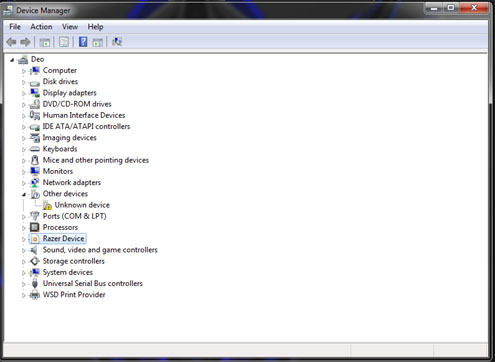Expand the Universal Serial Bus controllers arrow
Screen dimensions: 495x362
click(x=24, y=284)
